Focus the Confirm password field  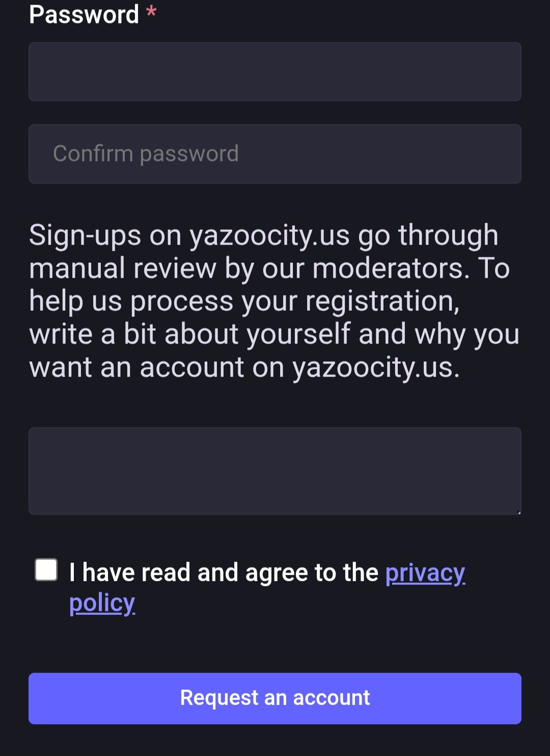pyautogui.click(x=275, y=154)
